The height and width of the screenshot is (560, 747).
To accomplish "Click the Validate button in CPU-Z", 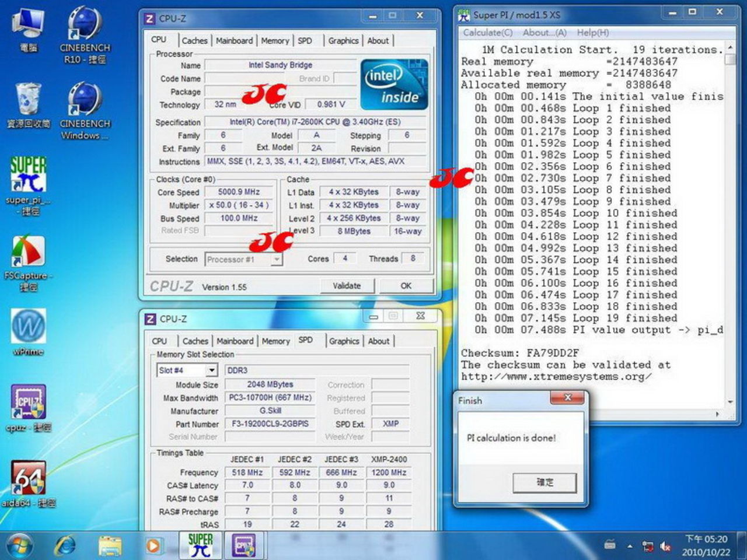I will pyautogui.click(x=347, y=286).
